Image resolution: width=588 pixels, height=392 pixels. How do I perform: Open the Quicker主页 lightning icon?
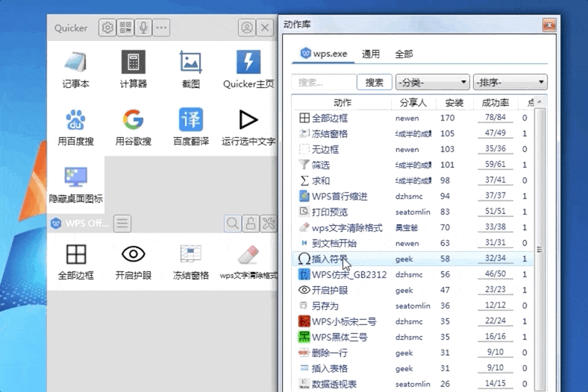pyautogui.click(x=248, y=69)
